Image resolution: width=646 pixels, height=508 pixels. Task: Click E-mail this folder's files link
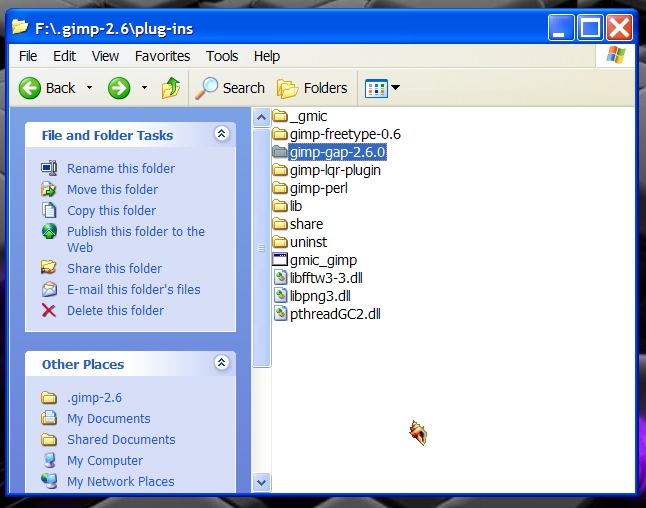(133, 290)
